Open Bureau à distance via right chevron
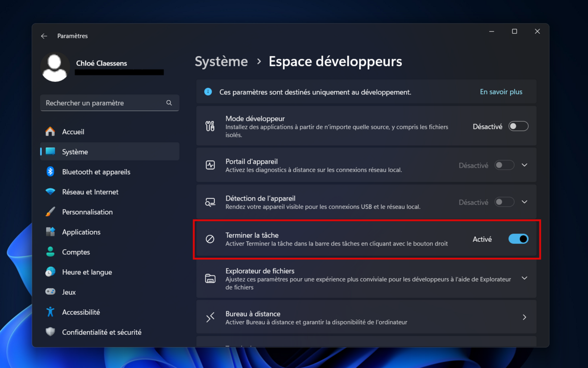 pyautogui.click(x=524, y=318)
